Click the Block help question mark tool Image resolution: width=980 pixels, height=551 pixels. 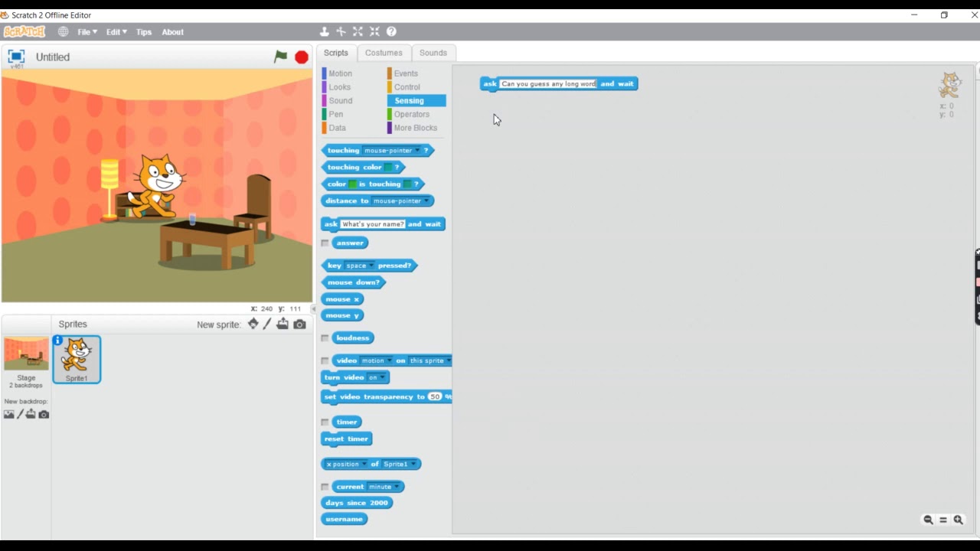tap(391, 31)
